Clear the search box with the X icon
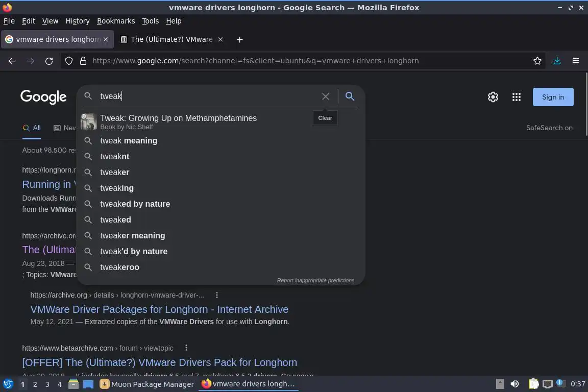588x392 pixels. coord(326,96)
